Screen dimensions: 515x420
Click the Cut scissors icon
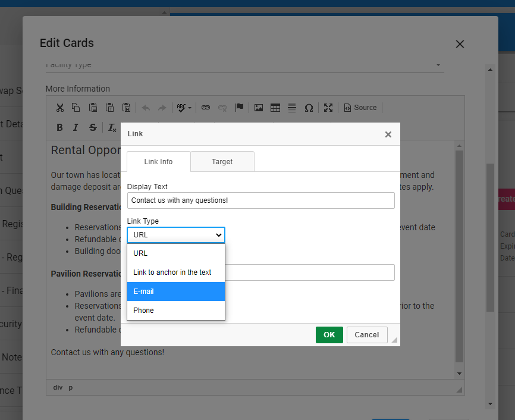tap(59, 108)
